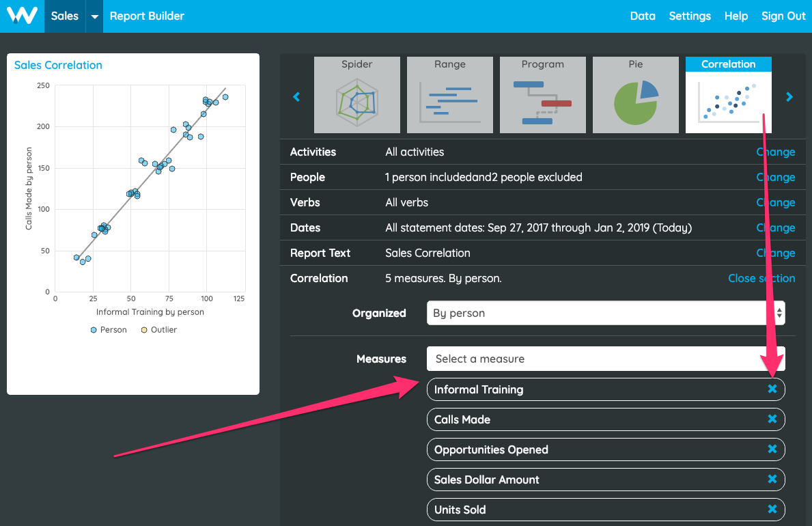
Task: Click the 5 measures. By person. summary
Action: [443, 278]
